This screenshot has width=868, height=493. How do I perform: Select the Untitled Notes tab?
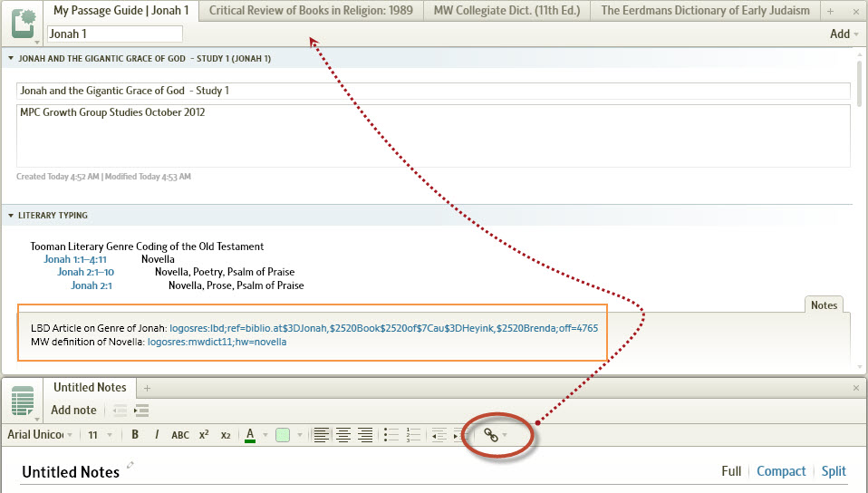pos(90,388)
